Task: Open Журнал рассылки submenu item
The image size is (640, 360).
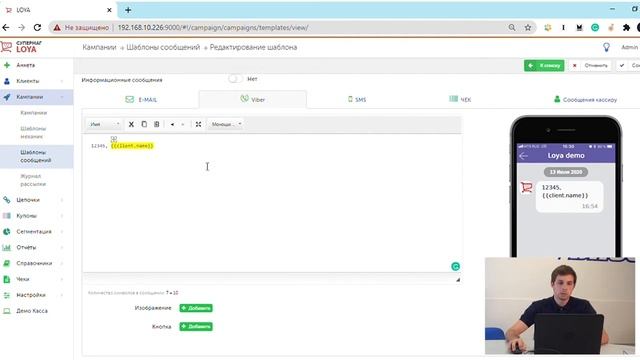Action: pyautogui.click(x=33, y=180)
